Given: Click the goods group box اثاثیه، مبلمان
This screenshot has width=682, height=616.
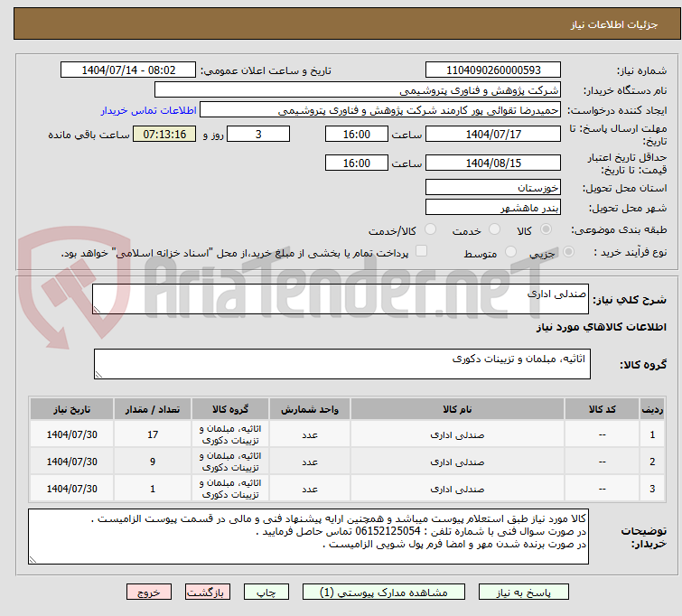Looking at the screenshot, I should click(341, 364).
